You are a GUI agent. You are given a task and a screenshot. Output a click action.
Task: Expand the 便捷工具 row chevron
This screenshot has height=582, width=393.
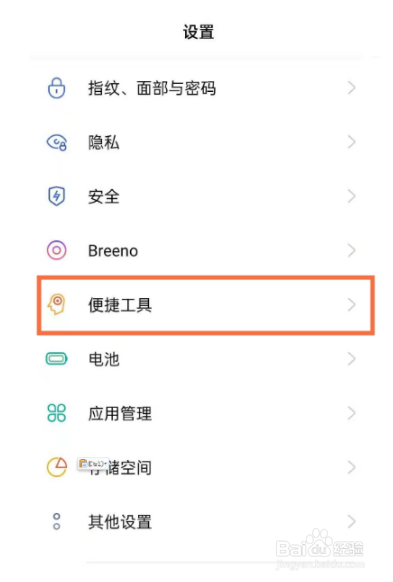click(x=351, y=305)
